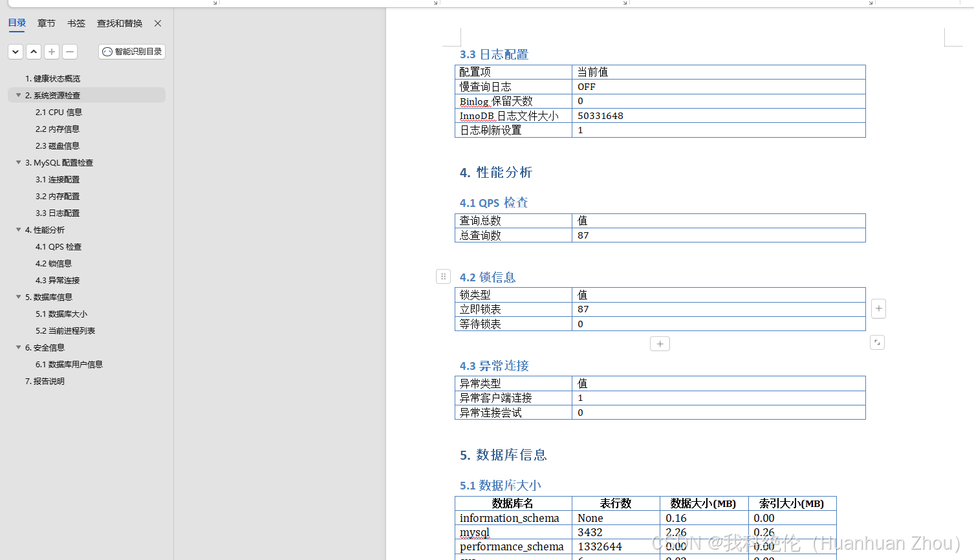Screen dimensions: 974x560
Task: Click the up chevron outline button
Action: 34,52
